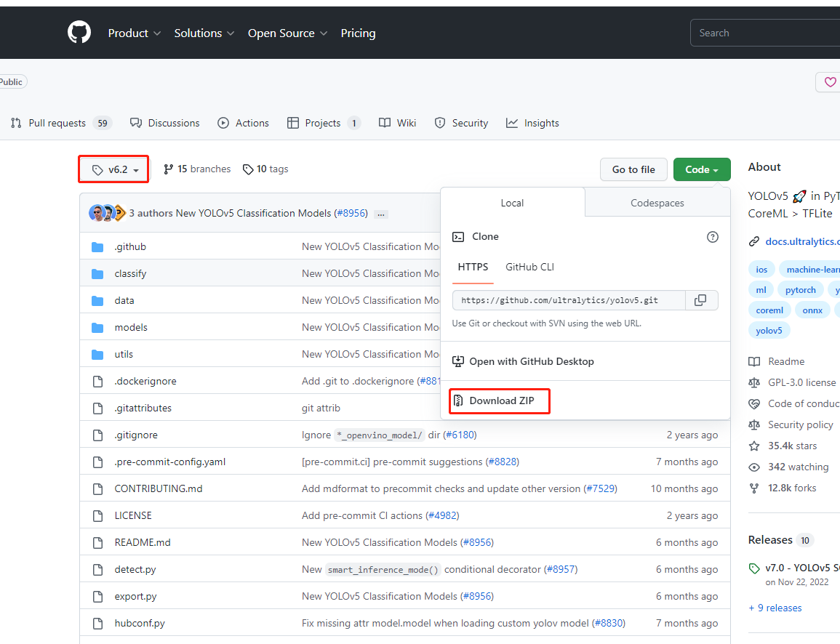Click the Open with GitHub Desktop icon

[458, 361]
